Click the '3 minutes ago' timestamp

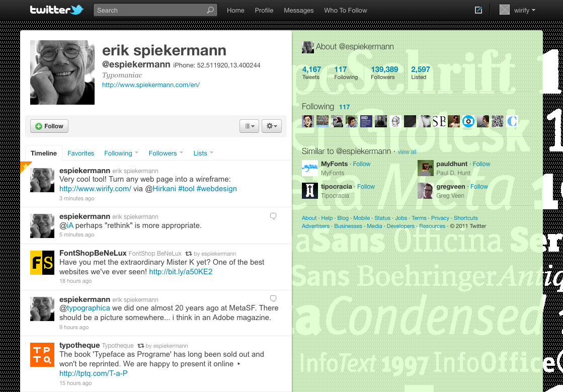77,198
